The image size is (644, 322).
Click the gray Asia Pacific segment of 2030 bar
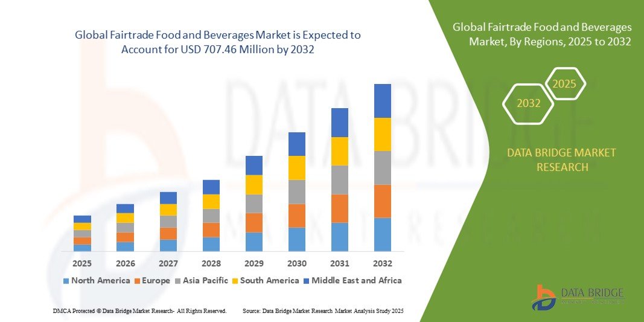coord(297,192)
